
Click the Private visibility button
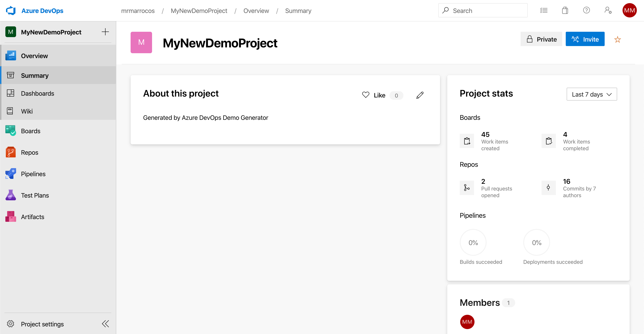(541, 39)
